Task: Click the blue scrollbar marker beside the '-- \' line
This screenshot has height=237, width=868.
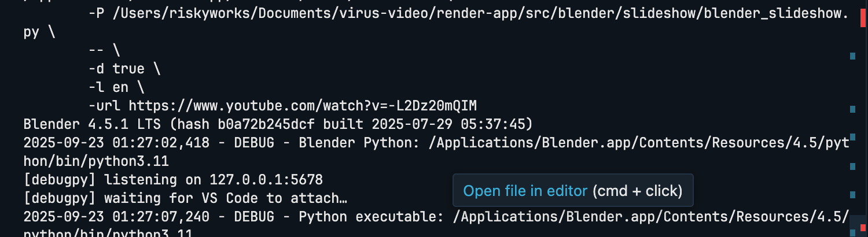Action: click(852, 56)
